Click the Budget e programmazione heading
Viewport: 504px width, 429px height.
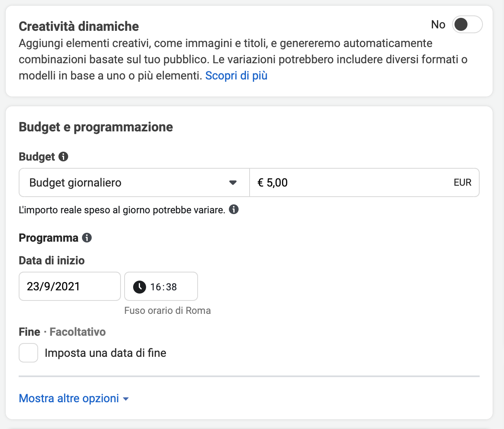point(96,127)
